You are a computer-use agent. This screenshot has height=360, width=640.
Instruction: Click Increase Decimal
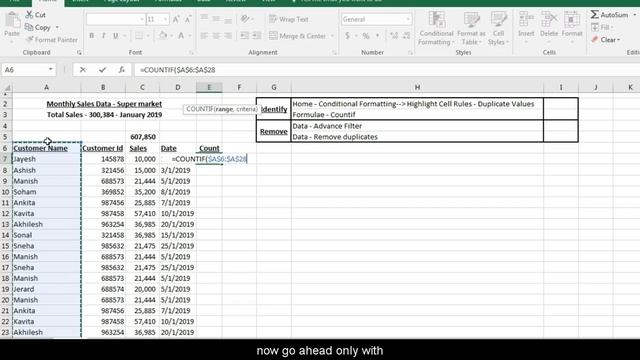tap(394, 36)
